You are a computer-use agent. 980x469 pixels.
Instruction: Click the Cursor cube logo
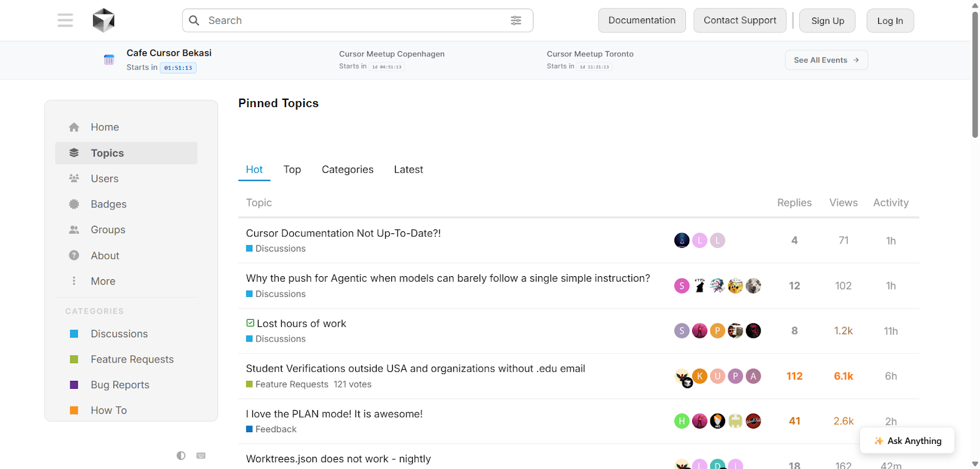[104, 20]
